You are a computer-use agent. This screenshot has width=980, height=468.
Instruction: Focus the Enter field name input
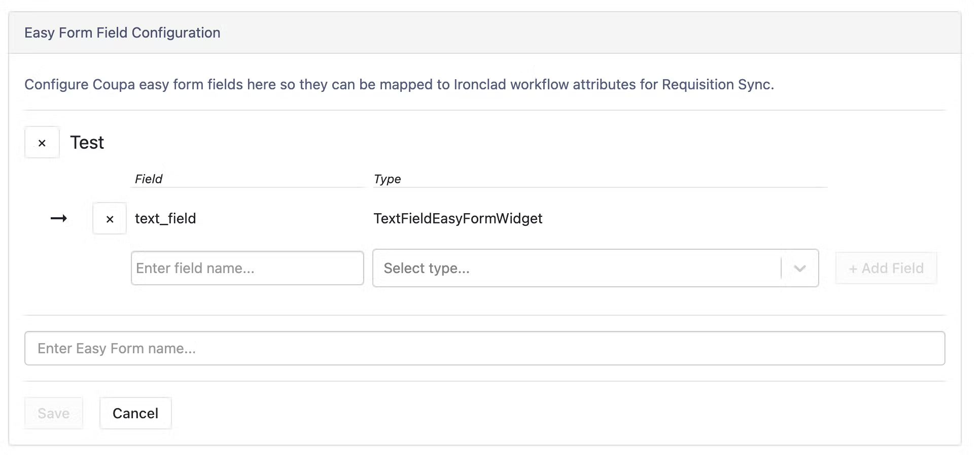[x=248, y=268]
